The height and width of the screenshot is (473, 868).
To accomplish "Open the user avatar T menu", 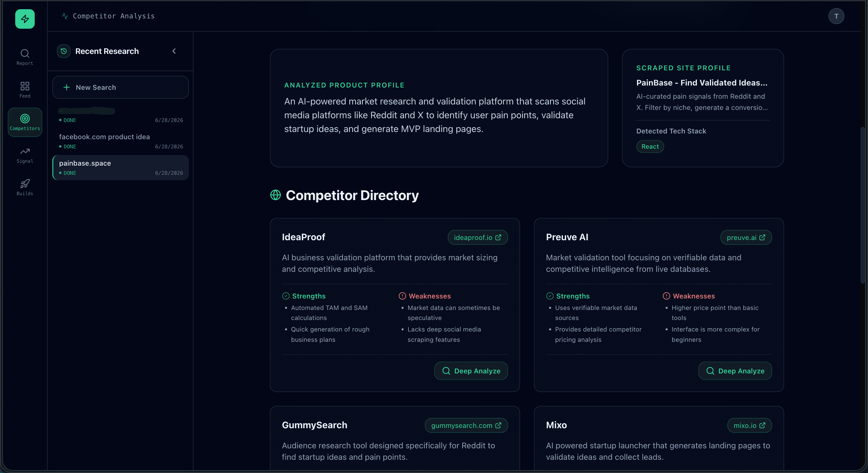I will (836, 16).
